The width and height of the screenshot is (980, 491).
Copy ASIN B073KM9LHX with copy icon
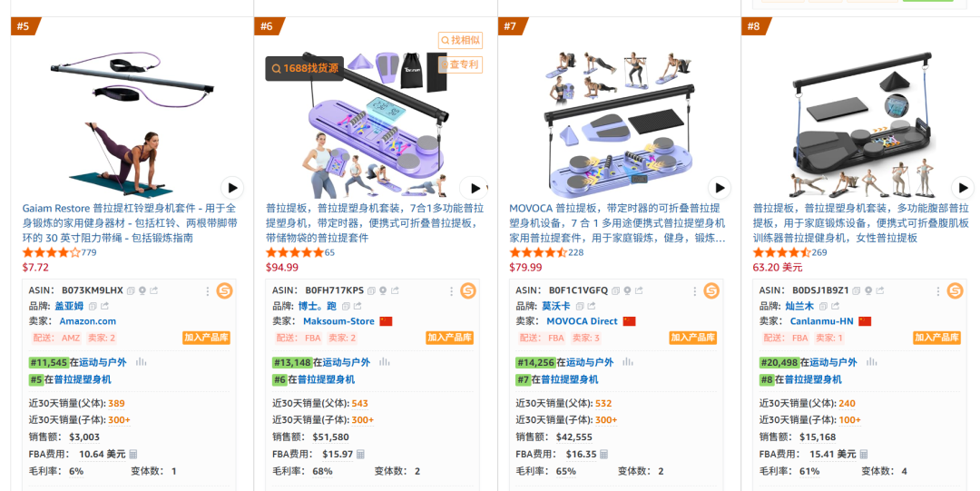pos(131,290)
